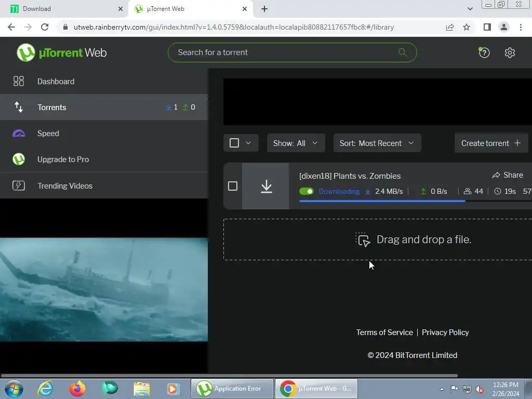Click the Search for a torrent field
Image resolution: width=532 pixels, height=399 pixels.
(x=292, y=52)
